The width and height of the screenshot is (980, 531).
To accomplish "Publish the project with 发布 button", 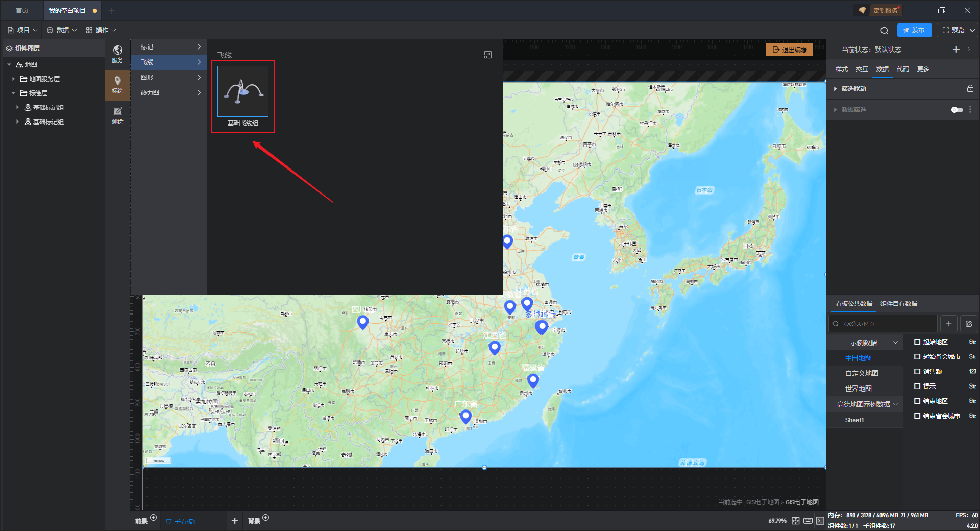I will [914, 30].
